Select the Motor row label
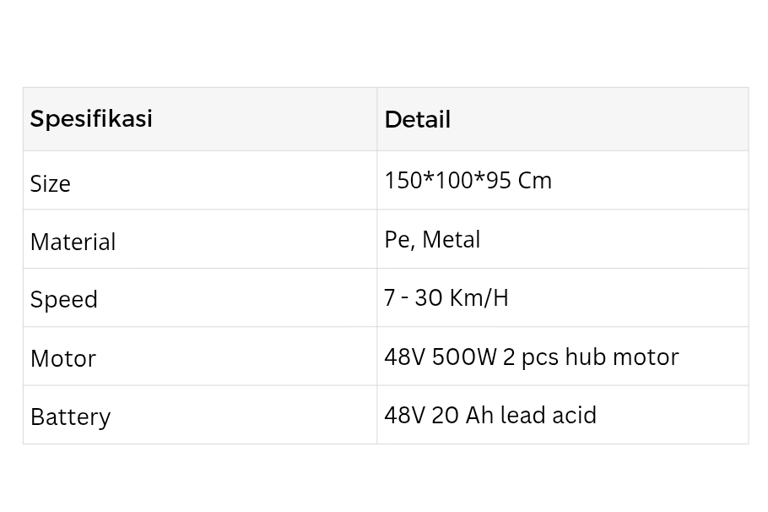 click(x=63, y=358)
